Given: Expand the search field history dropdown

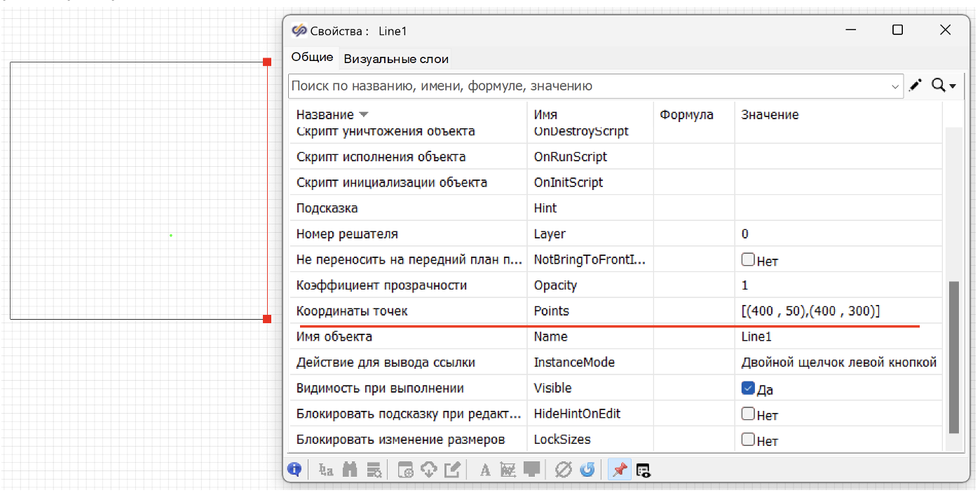Looking at the screenshot, I should 895,86.
